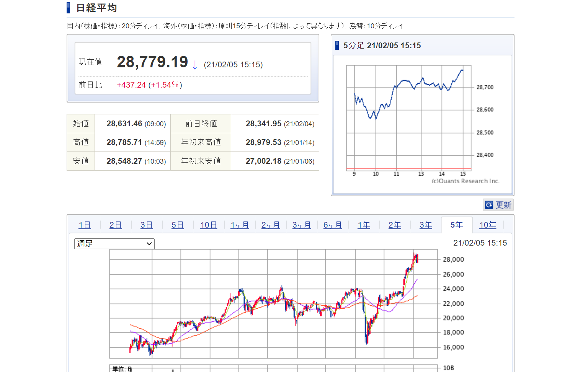Screen dimensions: 588x373
Task: View the 6ヶ月 chart range
Action: click(x=333, y=225)
